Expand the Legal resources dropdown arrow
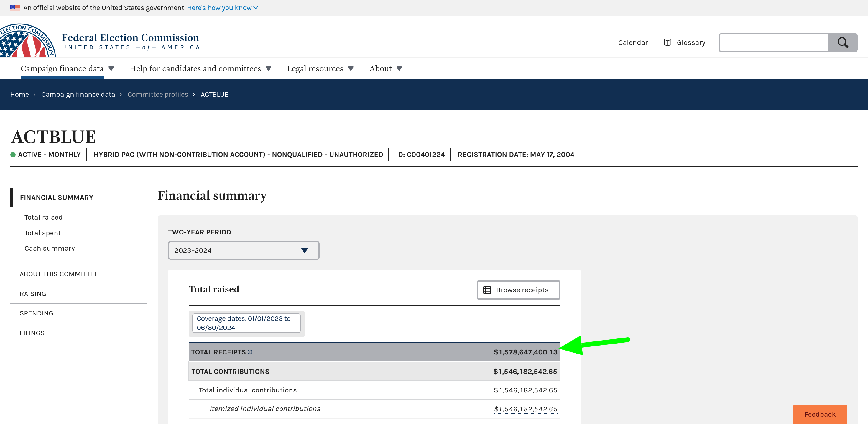Viewport: 868px width, 424px height. coord(351,69)
